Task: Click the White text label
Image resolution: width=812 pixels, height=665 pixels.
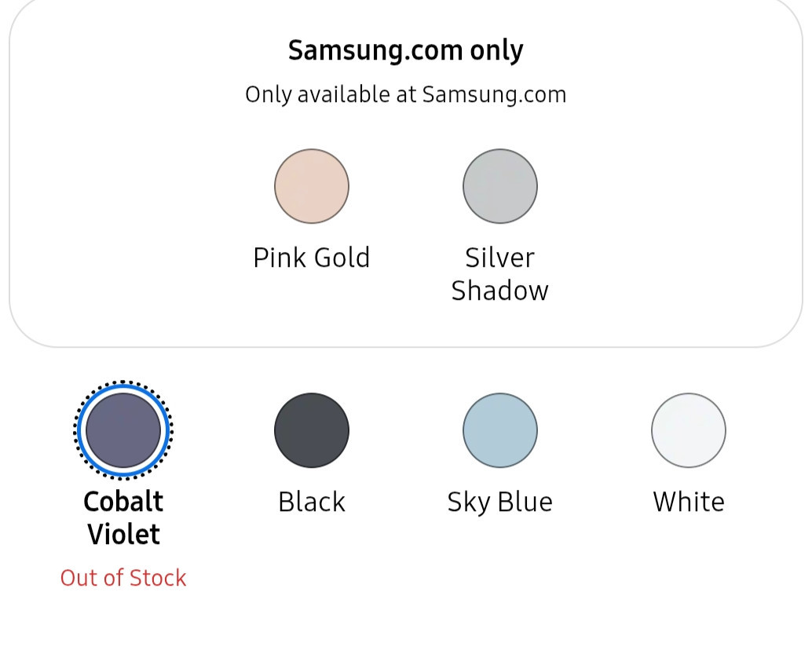Action: (x=689, y=502)
